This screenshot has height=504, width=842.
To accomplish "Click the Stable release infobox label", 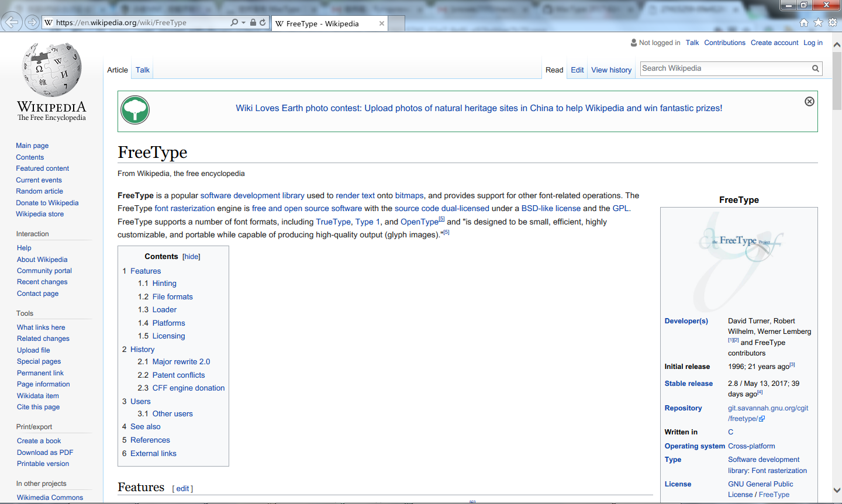I will tap(689, 384).
